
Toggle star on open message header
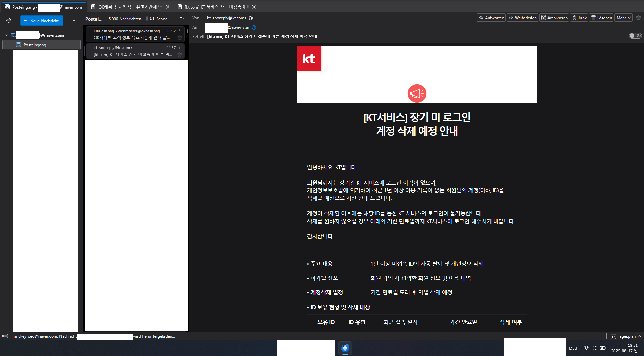click(639, 18)
